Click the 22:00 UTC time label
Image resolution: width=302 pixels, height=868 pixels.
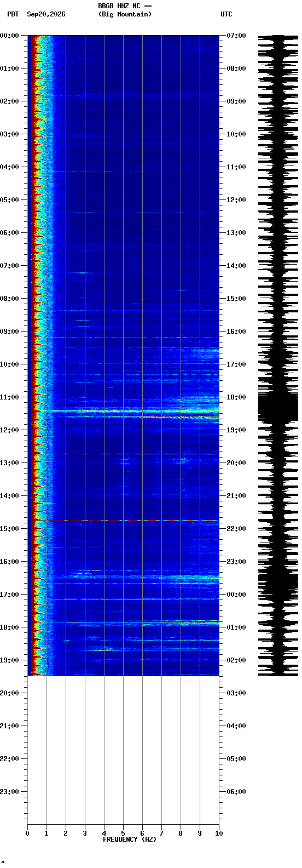click(x=236, y=529)
